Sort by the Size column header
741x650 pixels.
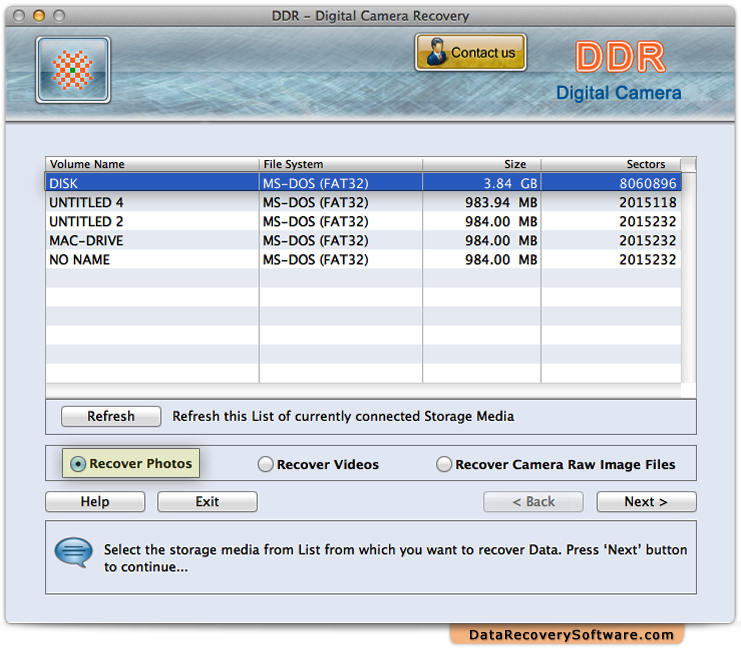(482, 164)
